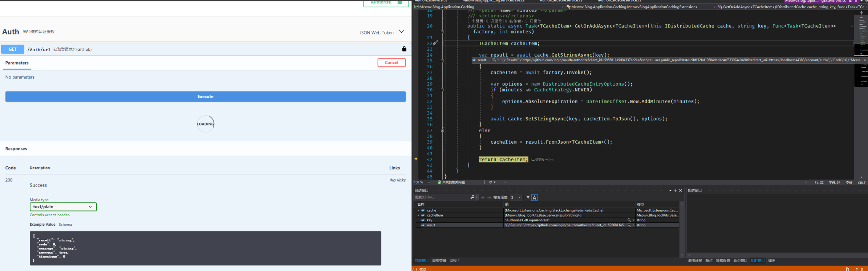Toggle the case-sensitive 'A' button in Autos toolbar
The height and width of the screenshot is (271, 868).
(x=534, y=197)
